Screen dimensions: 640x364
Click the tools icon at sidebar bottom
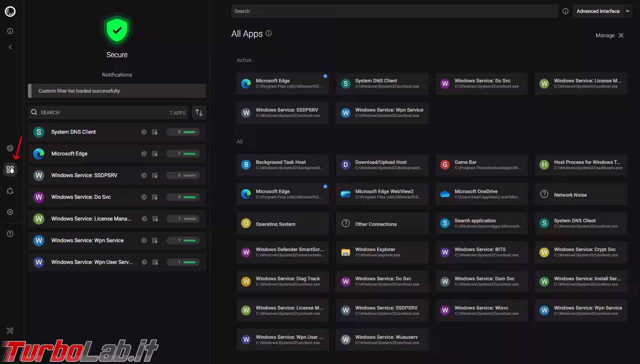tap(10, 331)
